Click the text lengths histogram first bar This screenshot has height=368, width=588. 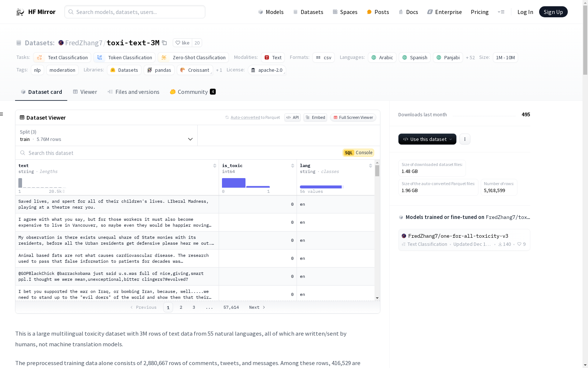pos(20,183)
